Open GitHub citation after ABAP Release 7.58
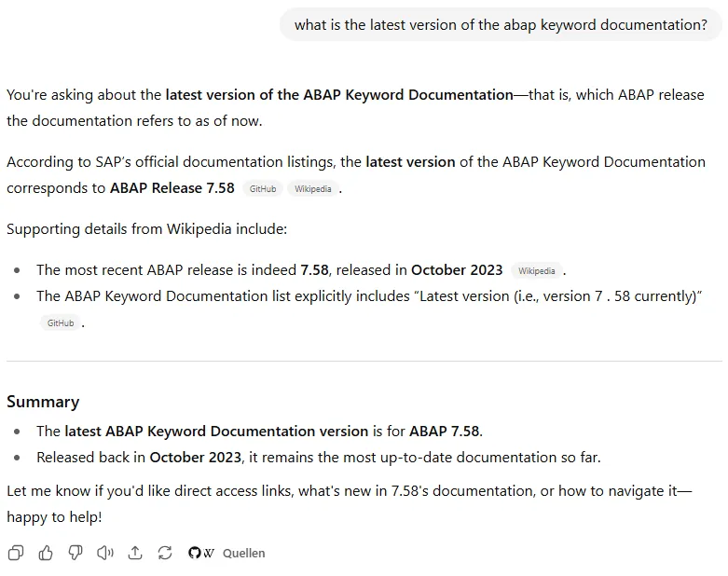728x576 pixels. tap(263, 188)
